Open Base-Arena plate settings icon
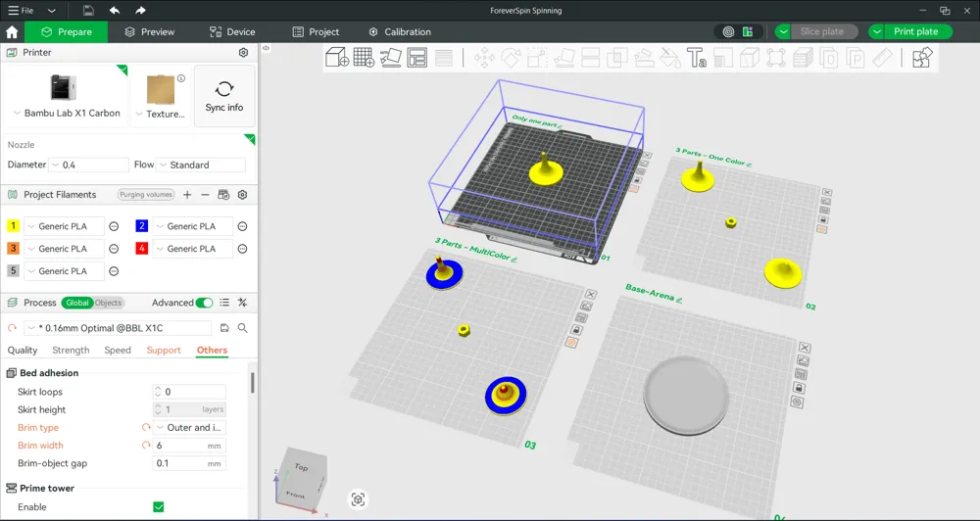 [797, 403]
